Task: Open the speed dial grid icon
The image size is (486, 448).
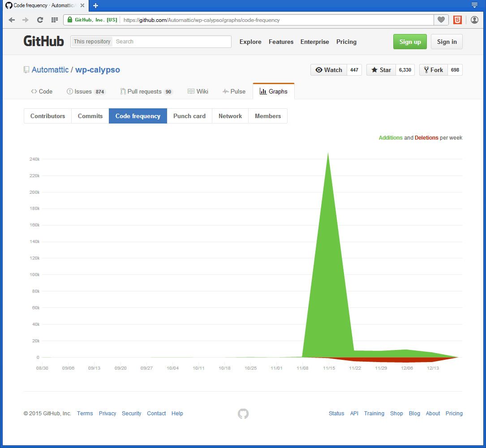Action: coord(55,20)
